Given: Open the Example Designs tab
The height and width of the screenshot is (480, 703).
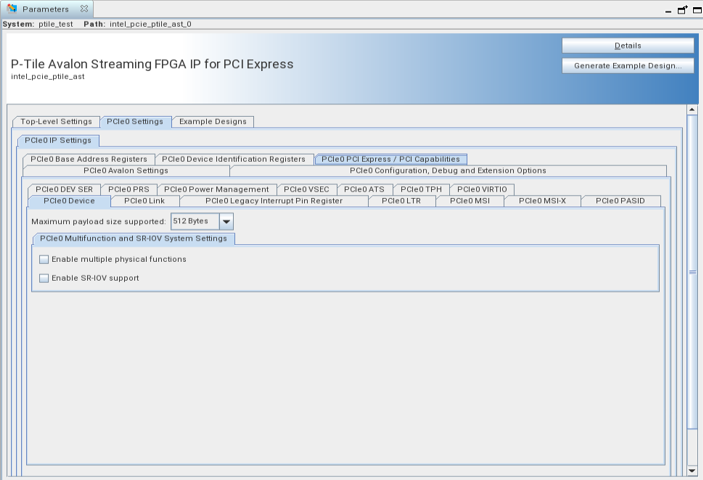Looking at the screenshot, I should pos(213,121).
